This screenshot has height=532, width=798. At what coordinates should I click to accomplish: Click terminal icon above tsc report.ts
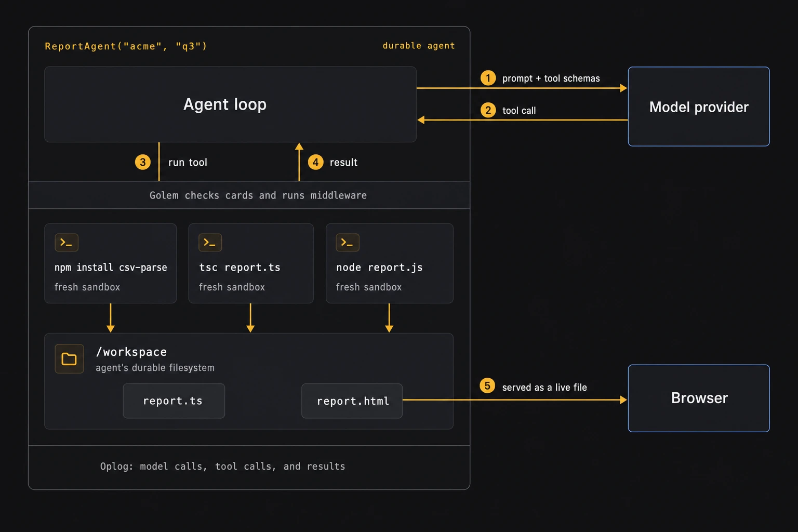pyautogui.click(x=210, y=243)
